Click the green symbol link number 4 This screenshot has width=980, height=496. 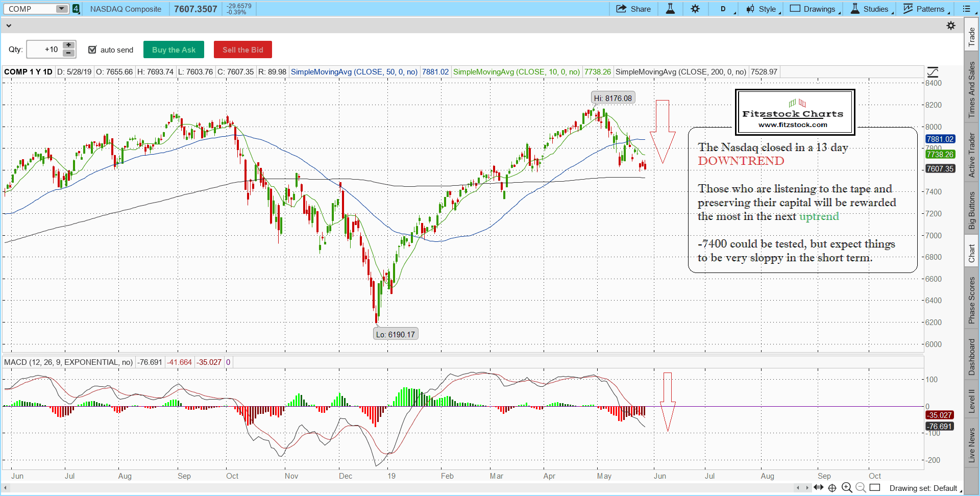pyautogui.click(x=76, y=9)
